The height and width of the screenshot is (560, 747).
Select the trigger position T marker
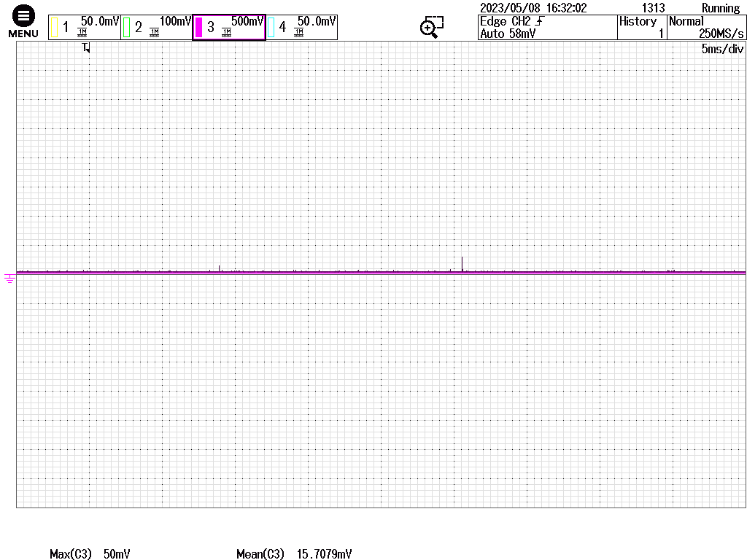point(86,48)
